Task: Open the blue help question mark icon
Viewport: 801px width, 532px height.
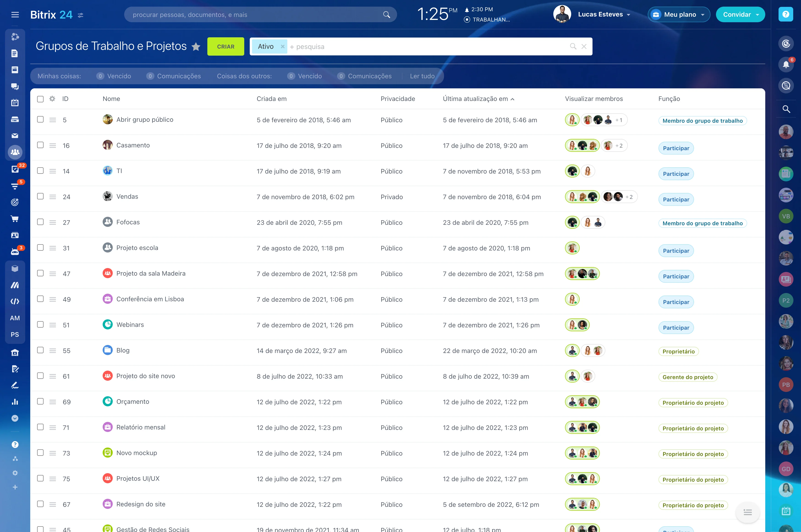Action: point(785,14)
